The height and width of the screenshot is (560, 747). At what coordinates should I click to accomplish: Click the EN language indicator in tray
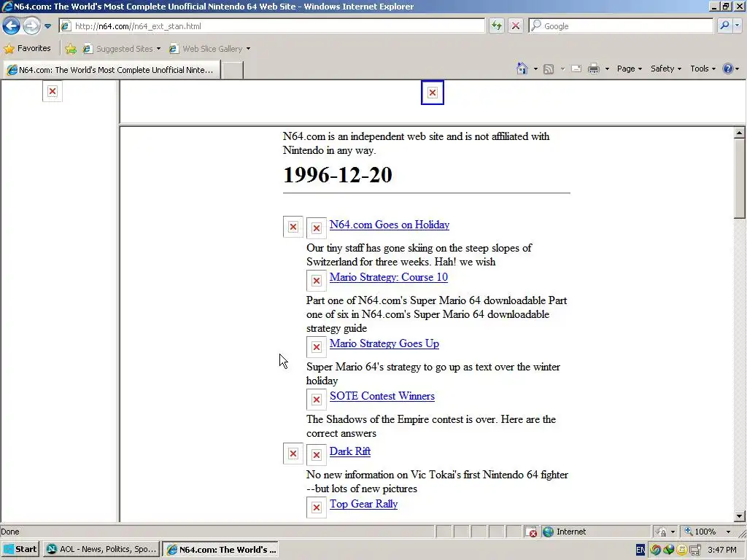[640, 550]
